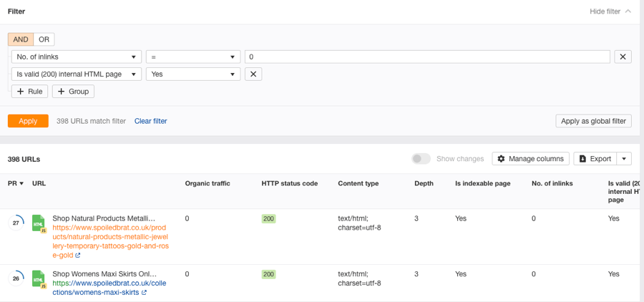Image resolution: width=644 pixels, height=302 pixels.
Task: Click HTML file icon for Natural Products row
Action: (39, 223)
